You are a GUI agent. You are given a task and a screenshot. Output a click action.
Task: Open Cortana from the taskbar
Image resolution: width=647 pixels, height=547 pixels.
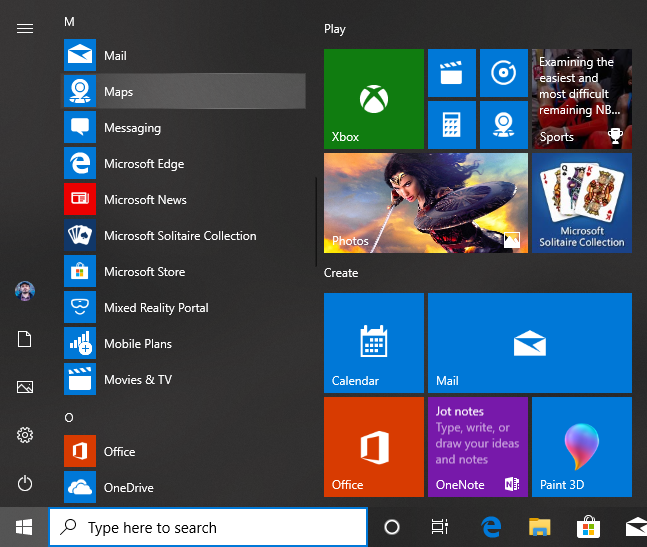tap(392, 527)
